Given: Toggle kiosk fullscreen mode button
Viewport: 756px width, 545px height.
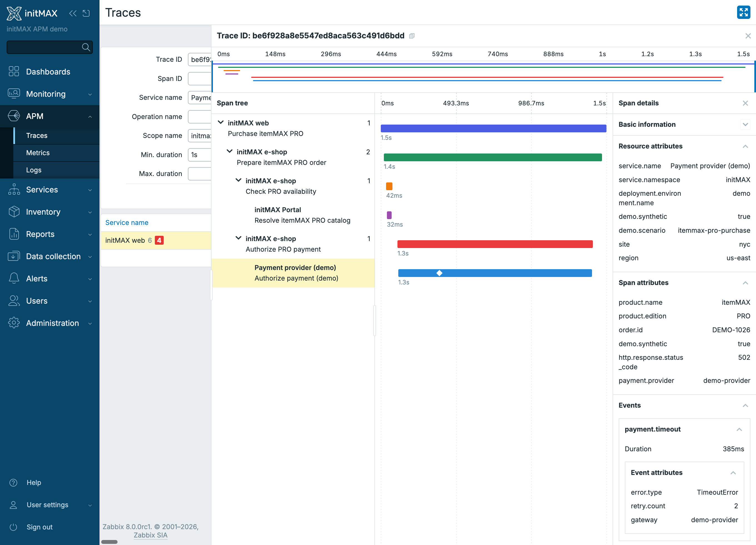Looking at the screenshot, I should click(x=743, y=12).
